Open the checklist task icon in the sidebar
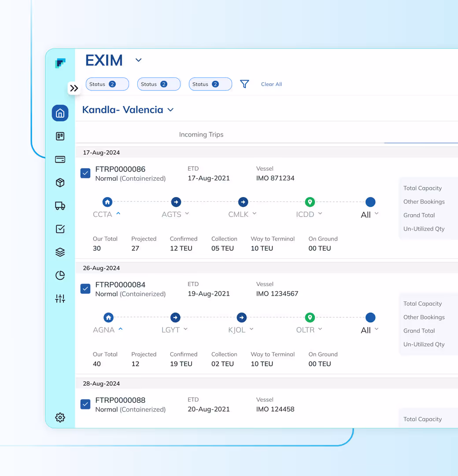Viewport: 458px width, 476px height. click(60, 229)
